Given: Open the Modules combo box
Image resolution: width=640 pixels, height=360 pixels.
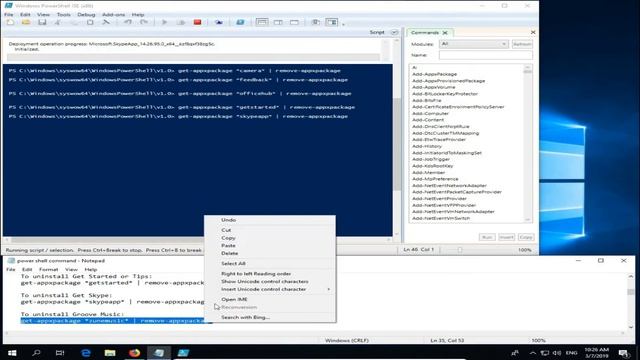Looking at the screenshot, I should pyautogui.click(x=474, y=44).
